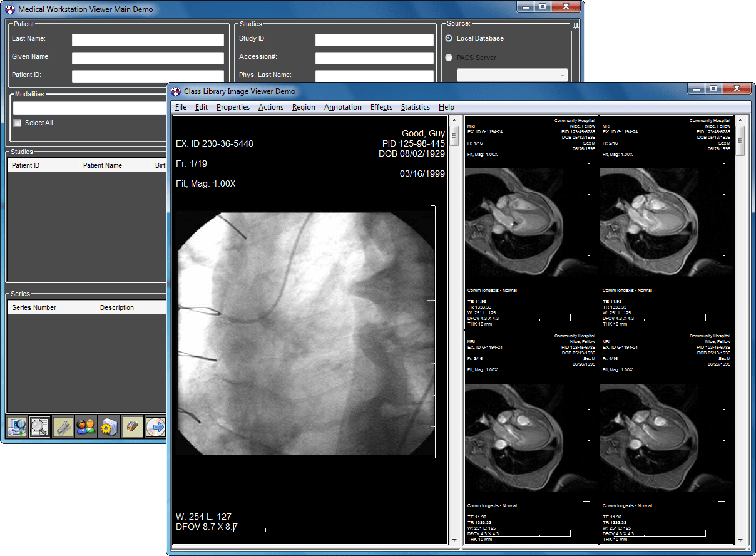Click the 'Fit, Mag: 1.00X' text on angiography image
Screen dimensions: 756x556
[206, 183]
